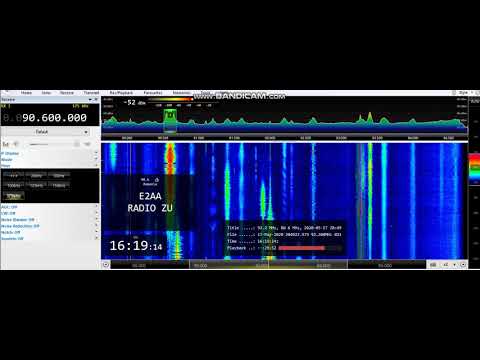Open the small dropdown arrow beside zoom control

(x=454, y=265)
